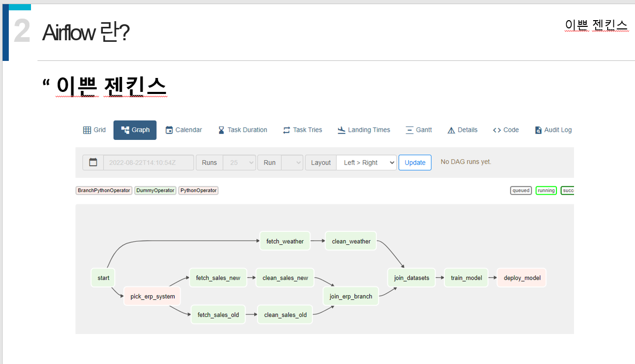Click the running status legend
Viewport: 635px width, 364px height.
546,191
